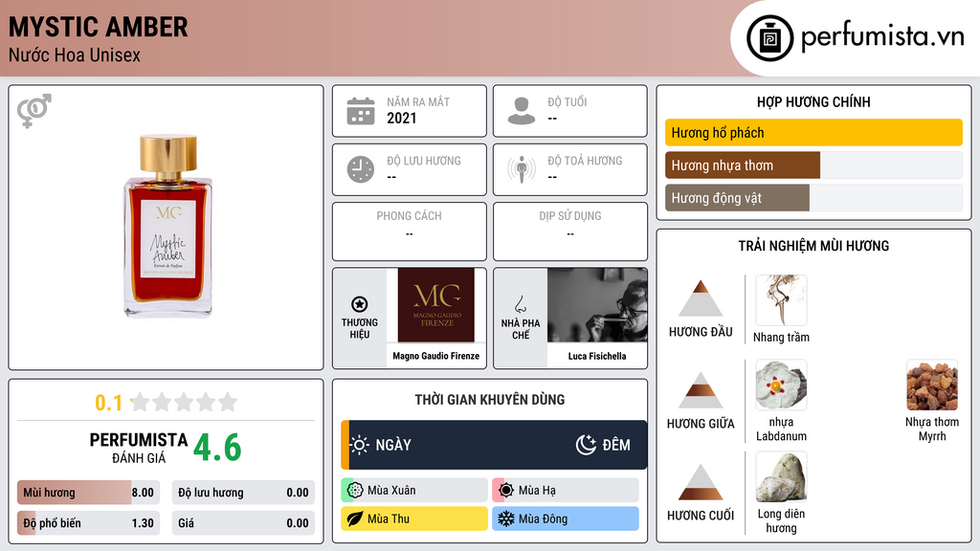The width and height of the screenshot is (980, 551).
Task: Click the Trải nghiệm mùi hương heading
Action: click(x=813, y=246)
